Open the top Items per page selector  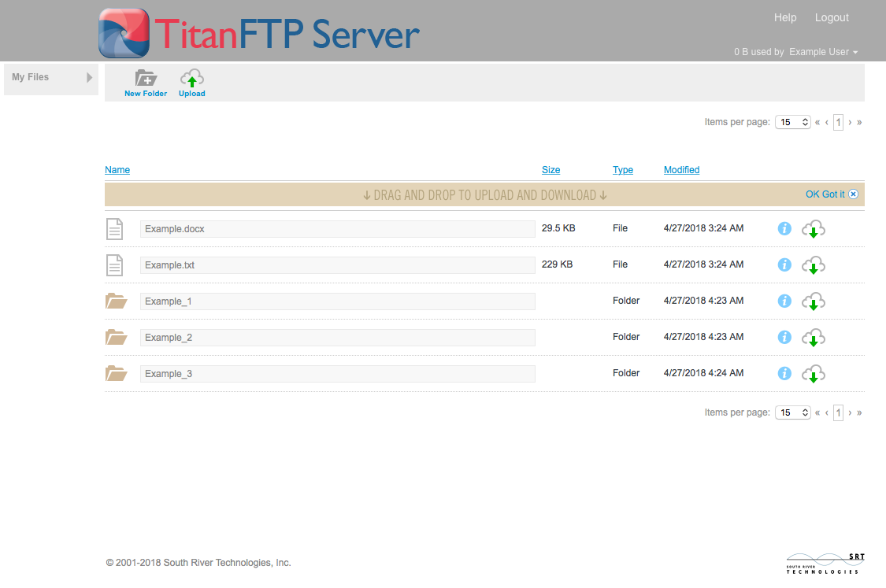click(x=793, y=122)
